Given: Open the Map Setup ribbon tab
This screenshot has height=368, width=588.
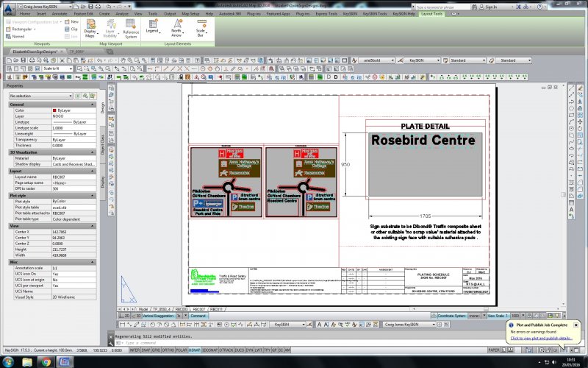Looking at the screenshot, I should (190, 14).
